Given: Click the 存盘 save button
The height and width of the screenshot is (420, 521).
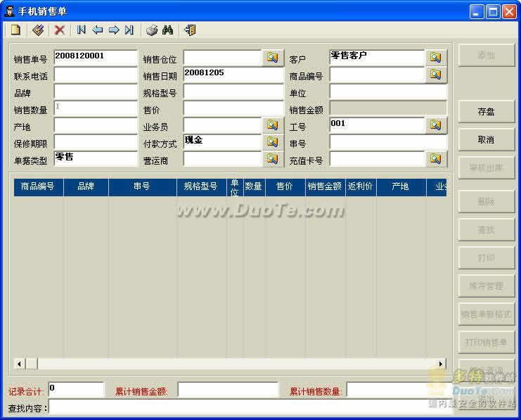Looking at the screenshot, I should 486,112.
